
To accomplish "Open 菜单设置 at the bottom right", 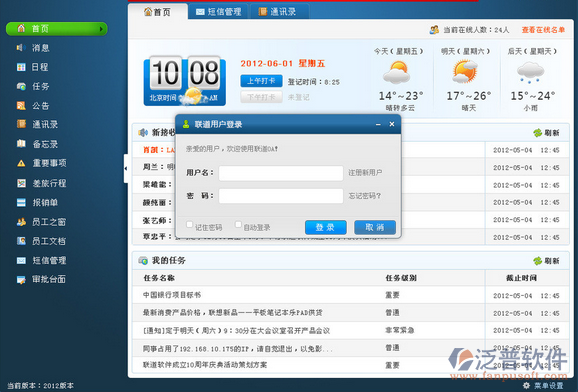I will pyautogui.click(x=544, y=386).
